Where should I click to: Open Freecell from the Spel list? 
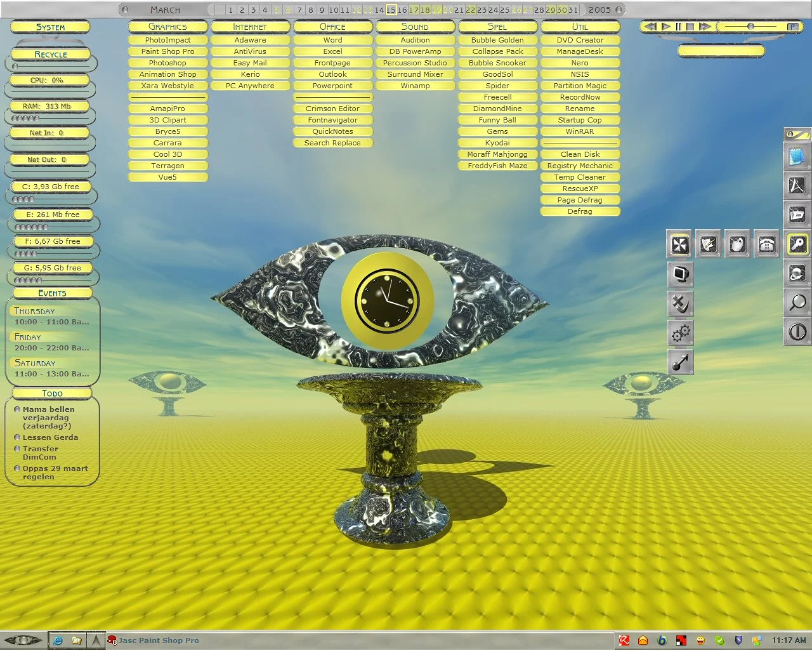[497, 97]
